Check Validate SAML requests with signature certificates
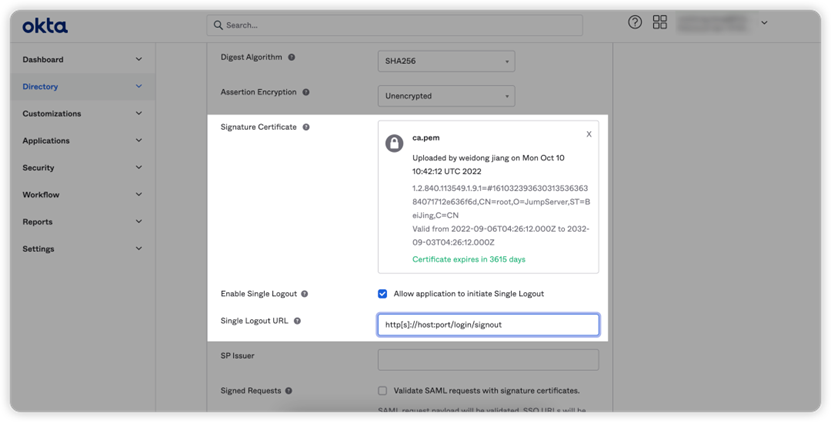831x422 pixels. tap(382, 391)
